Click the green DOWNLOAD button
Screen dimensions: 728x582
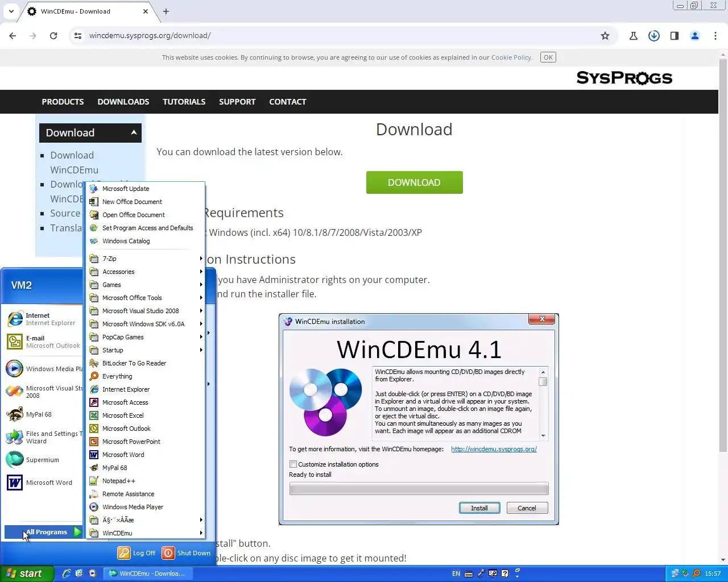[x=414, y=182]
